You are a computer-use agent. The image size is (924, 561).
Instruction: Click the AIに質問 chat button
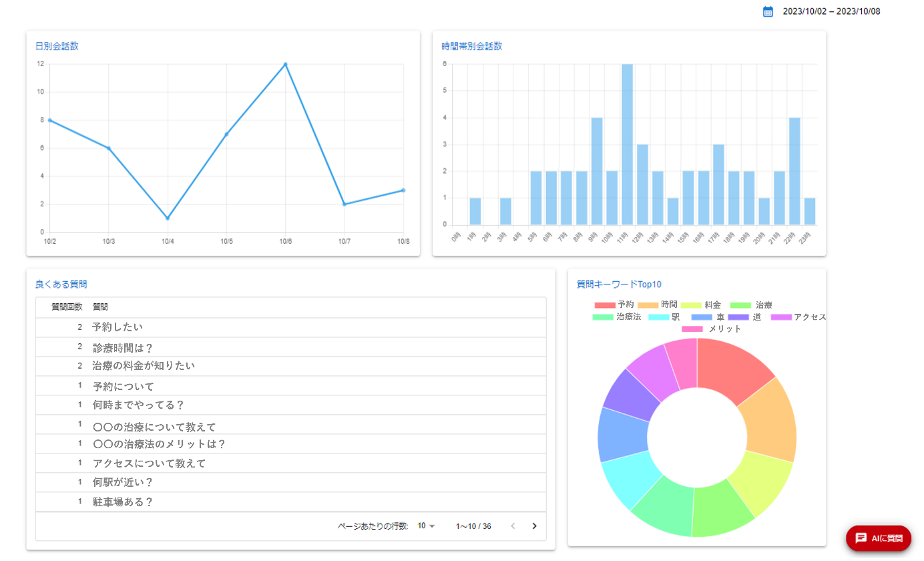point(878,538)
